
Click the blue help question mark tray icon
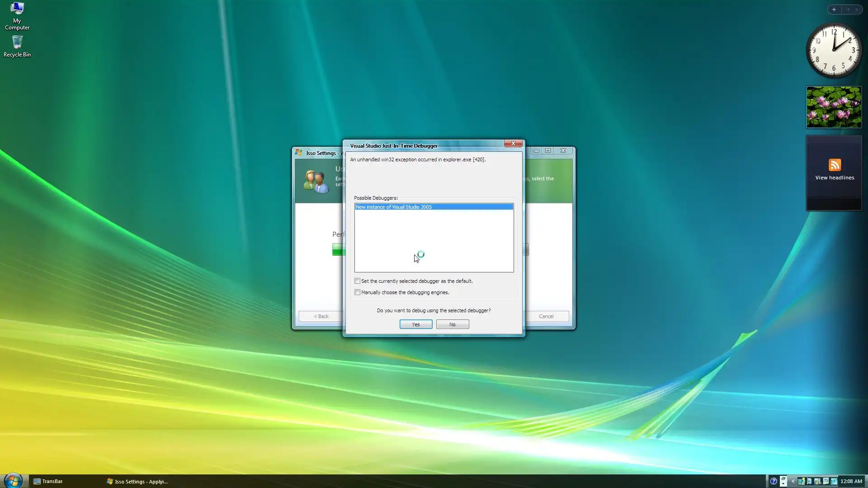pos(774,481)
